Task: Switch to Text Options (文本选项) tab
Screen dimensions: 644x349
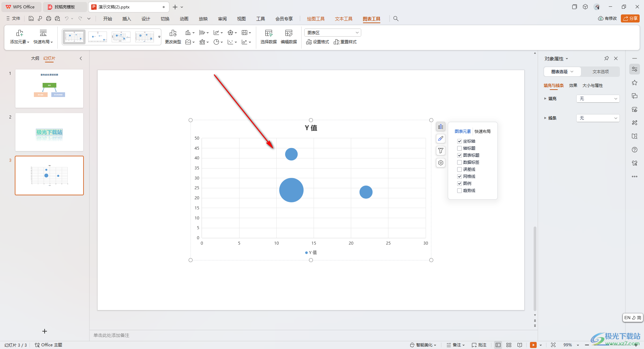Action: coord(600,72)
